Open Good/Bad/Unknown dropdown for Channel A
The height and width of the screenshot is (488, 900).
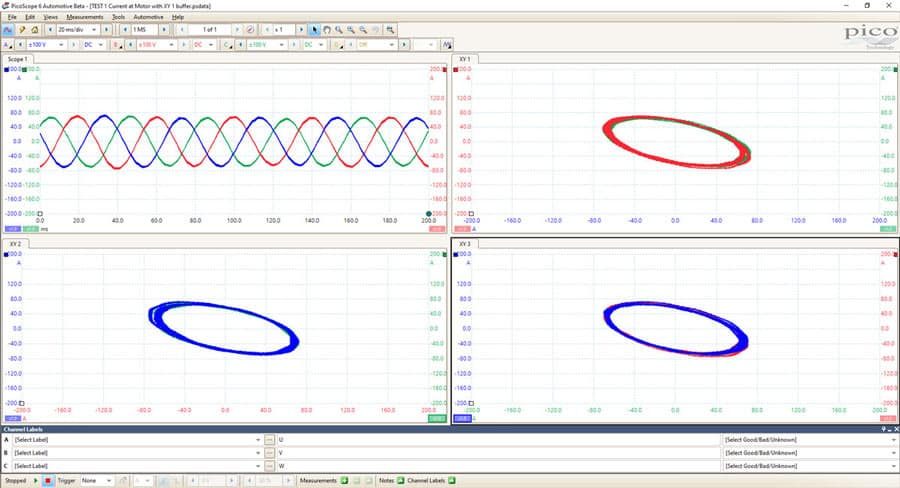[810, 440]
